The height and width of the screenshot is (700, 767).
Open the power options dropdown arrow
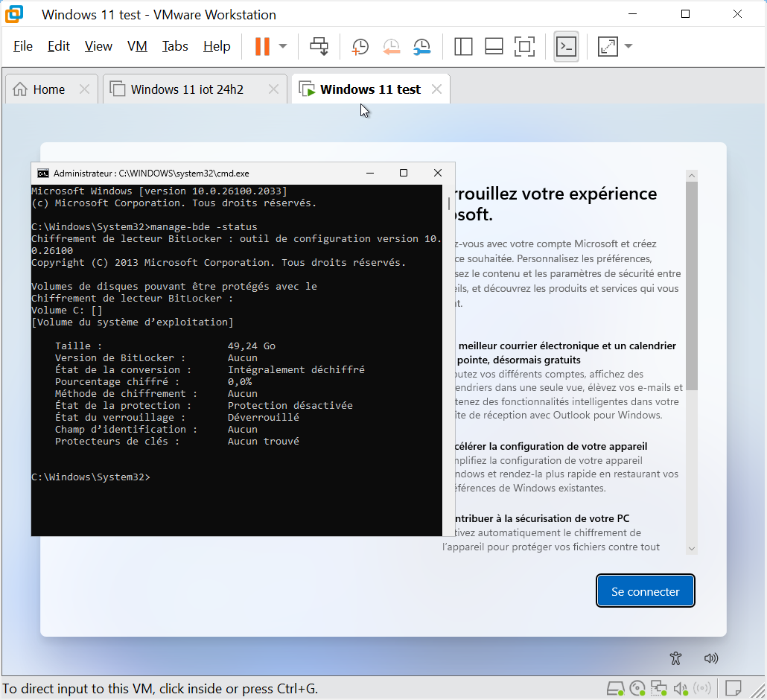pos(283,46)
